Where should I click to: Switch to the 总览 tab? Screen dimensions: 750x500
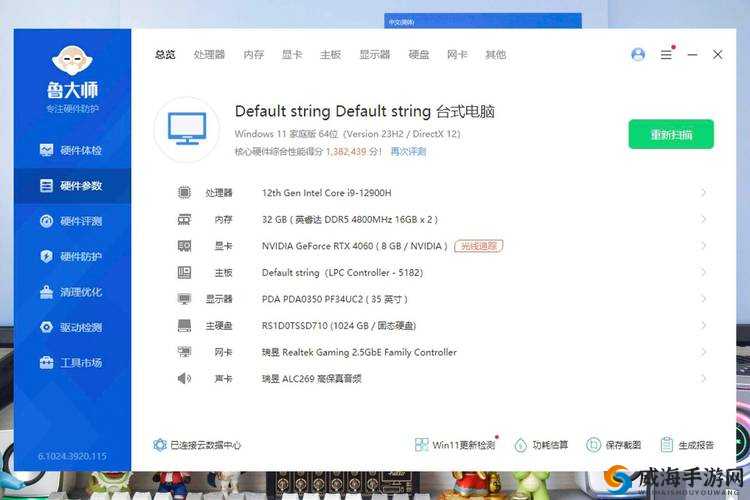[x=165, y=55]
